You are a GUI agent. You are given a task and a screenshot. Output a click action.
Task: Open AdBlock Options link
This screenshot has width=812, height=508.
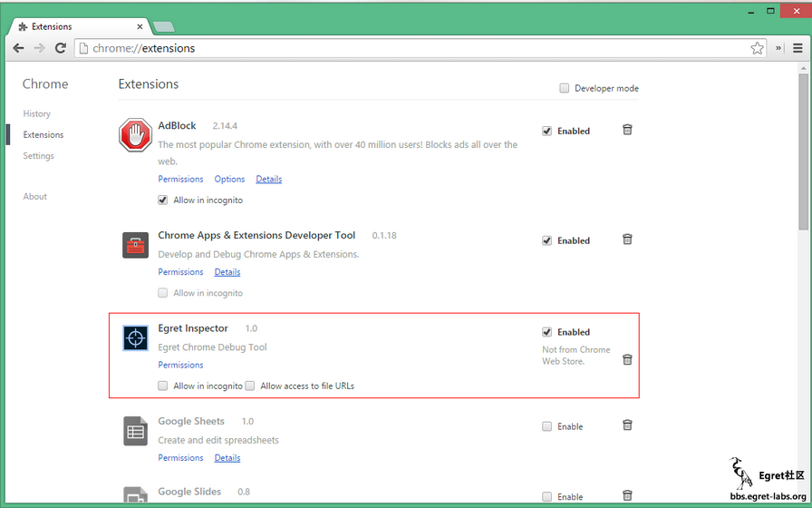point(229,179)
